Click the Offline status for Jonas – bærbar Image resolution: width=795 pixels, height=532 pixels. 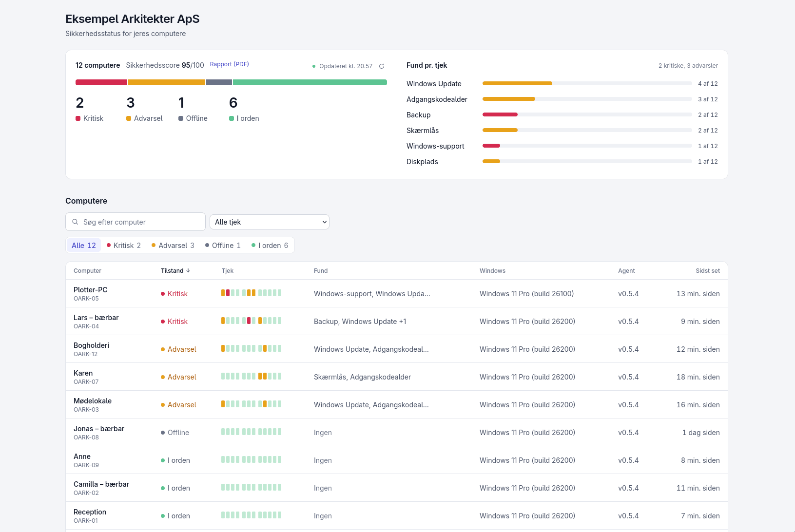(x=175, y=433)
